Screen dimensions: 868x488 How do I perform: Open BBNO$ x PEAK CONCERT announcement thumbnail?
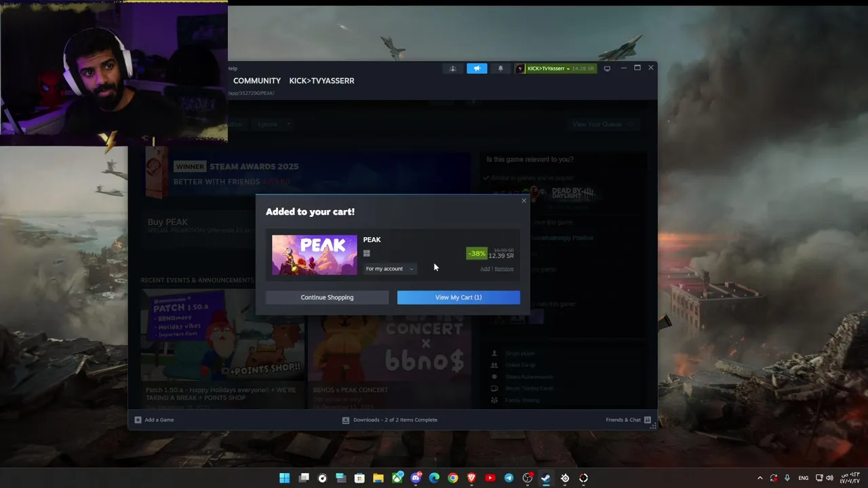[389, 335]
